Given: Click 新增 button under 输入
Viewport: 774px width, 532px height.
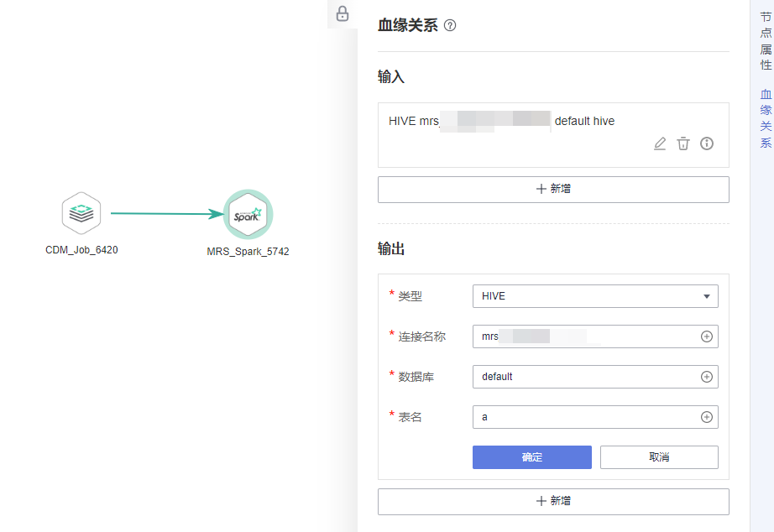Looking at the screenshot, I should click(553, 190).
